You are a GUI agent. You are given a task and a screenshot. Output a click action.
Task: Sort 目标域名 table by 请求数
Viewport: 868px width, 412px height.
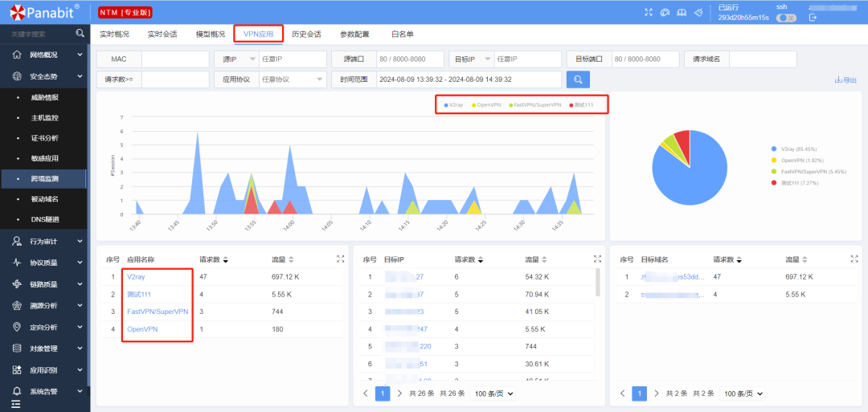(x=739, y=259)
